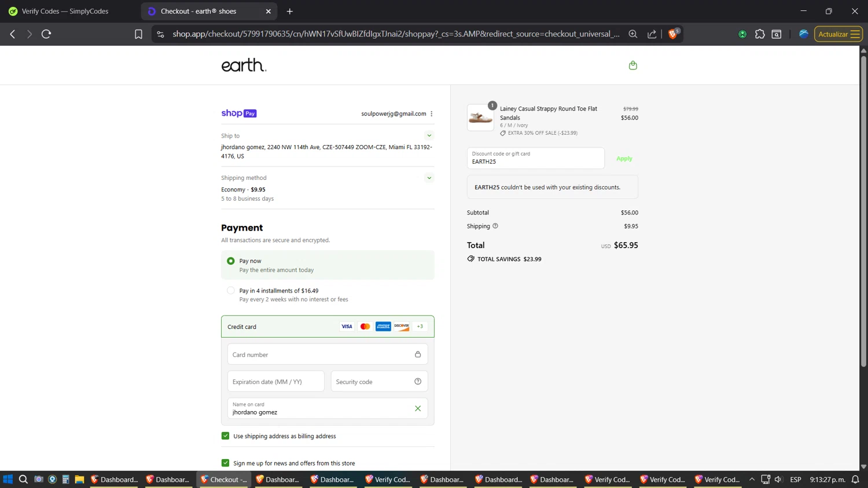Click the Total $65.95 amount

626,245
